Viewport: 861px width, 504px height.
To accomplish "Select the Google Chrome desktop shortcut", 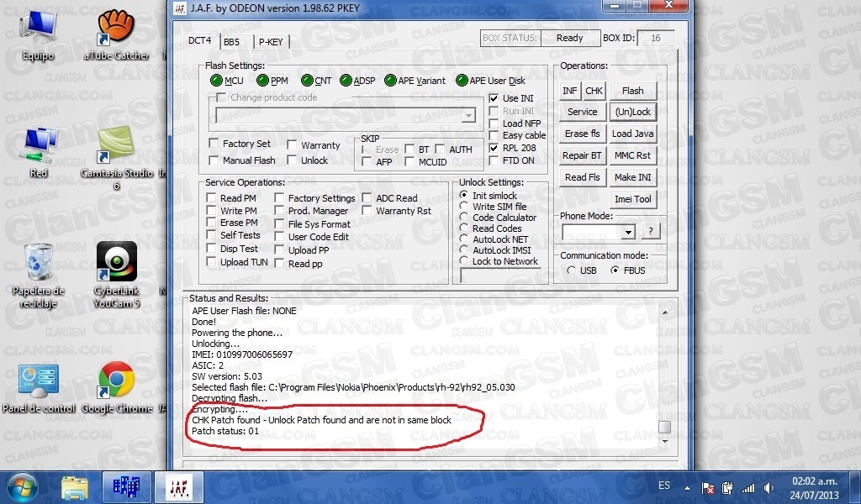I will [116, 387].
